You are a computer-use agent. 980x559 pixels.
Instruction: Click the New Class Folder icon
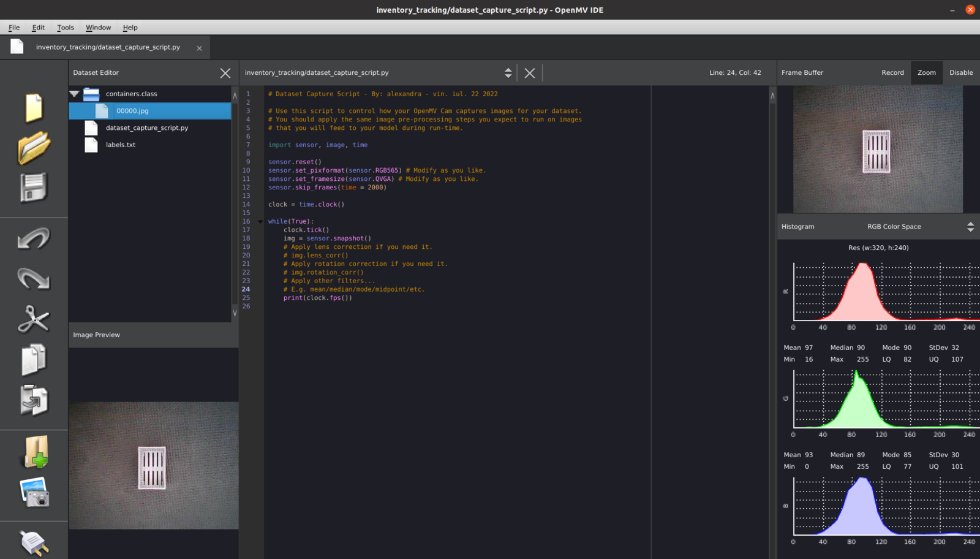pos(36,452)
